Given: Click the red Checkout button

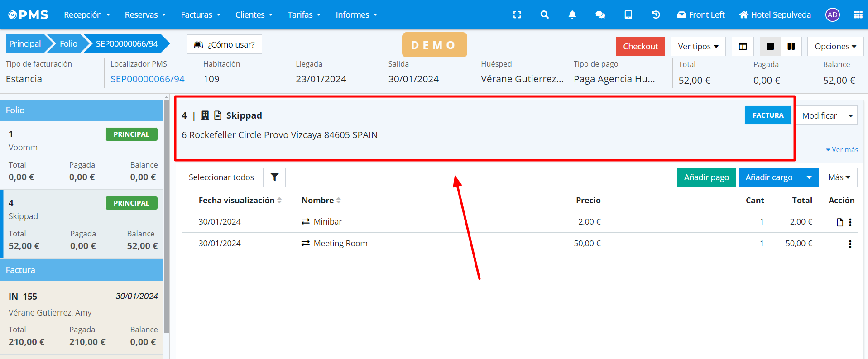Looking at the screenshot, I should coord(640,47).
